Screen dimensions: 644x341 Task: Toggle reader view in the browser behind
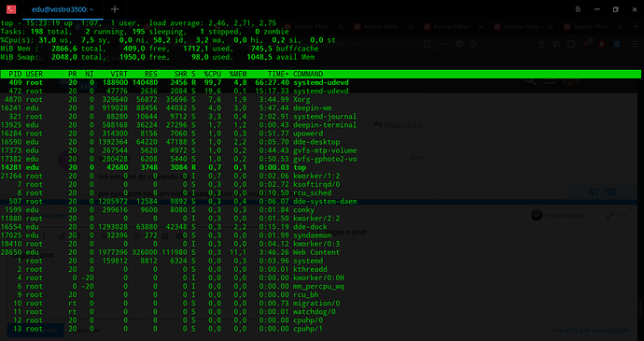(427, 44)
